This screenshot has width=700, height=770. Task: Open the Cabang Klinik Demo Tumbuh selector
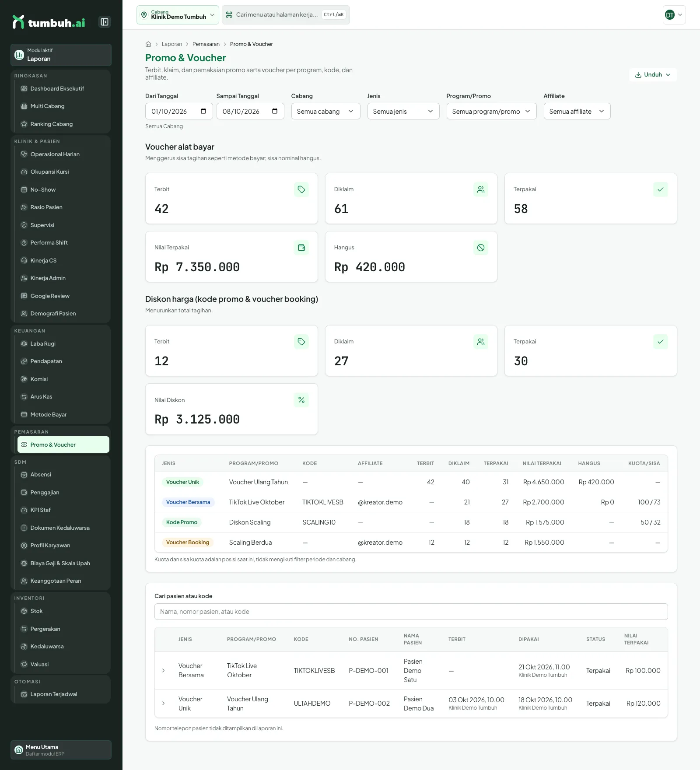(178, 15)
